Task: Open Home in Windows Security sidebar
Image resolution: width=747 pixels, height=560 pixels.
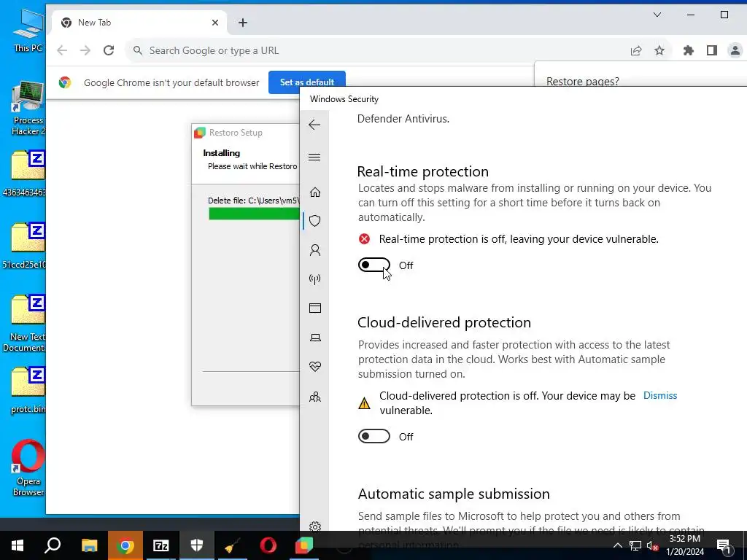Action: (x=315, y=192)
